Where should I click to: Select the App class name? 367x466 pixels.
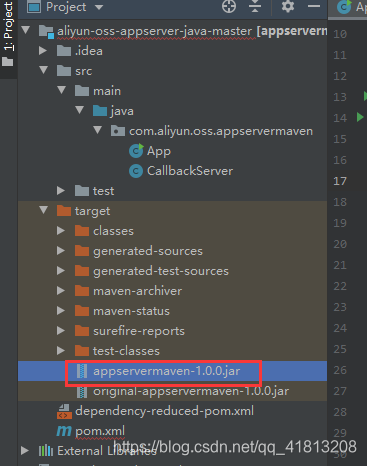point(159,151)
